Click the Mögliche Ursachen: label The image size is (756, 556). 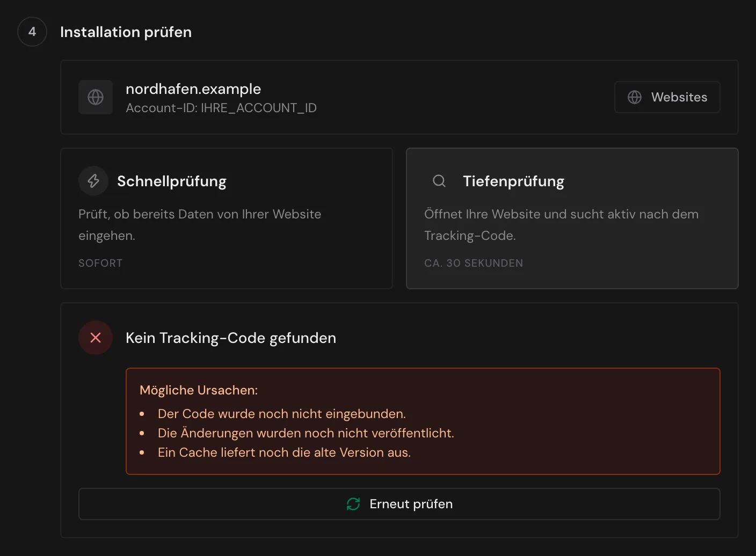199,390
